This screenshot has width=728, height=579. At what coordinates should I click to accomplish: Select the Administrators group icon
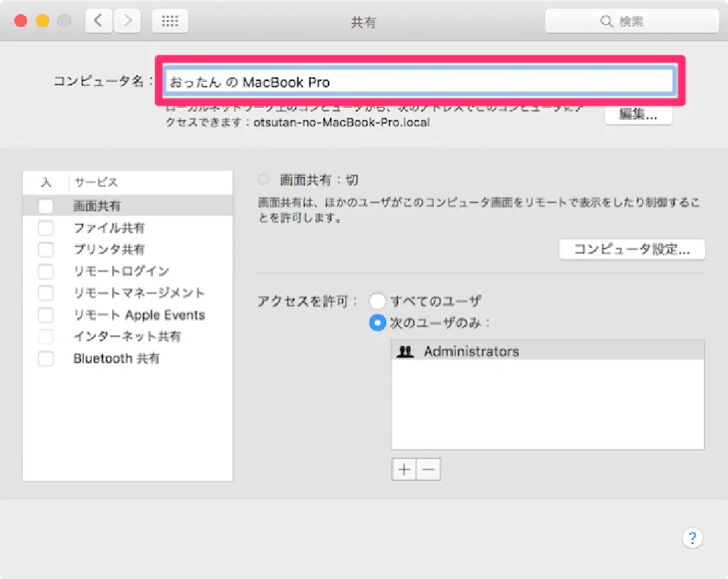(405, 352)
